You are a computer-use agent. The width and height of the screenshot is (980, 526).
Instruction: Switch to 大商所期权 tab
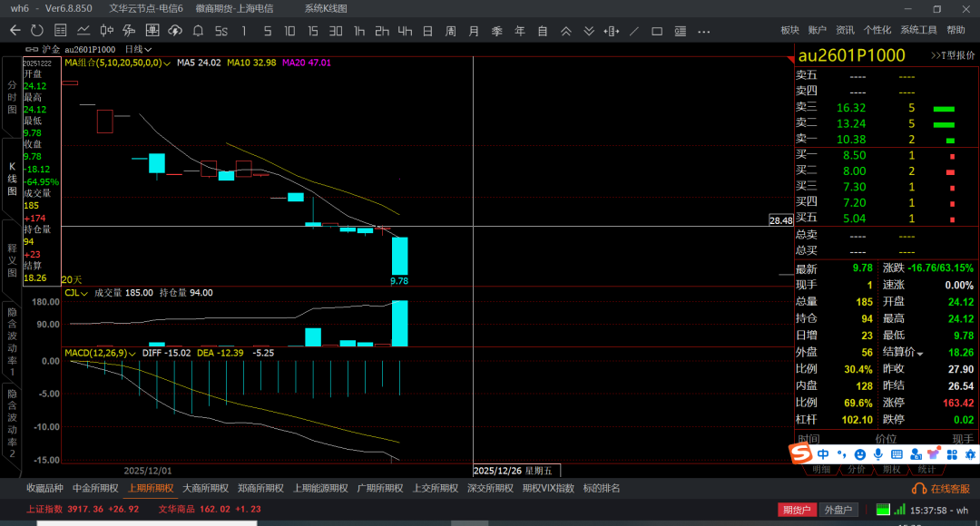[x=206, y=489]
